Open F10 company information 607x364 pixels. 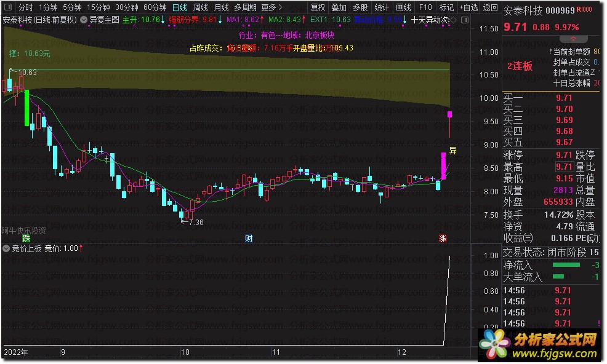pyautogui.click(x=425, y=7)
